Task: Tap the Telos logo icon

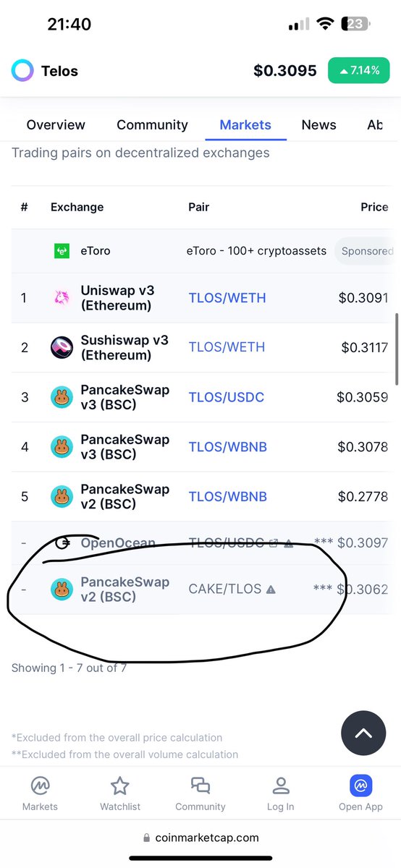Action: click(23, 71)
